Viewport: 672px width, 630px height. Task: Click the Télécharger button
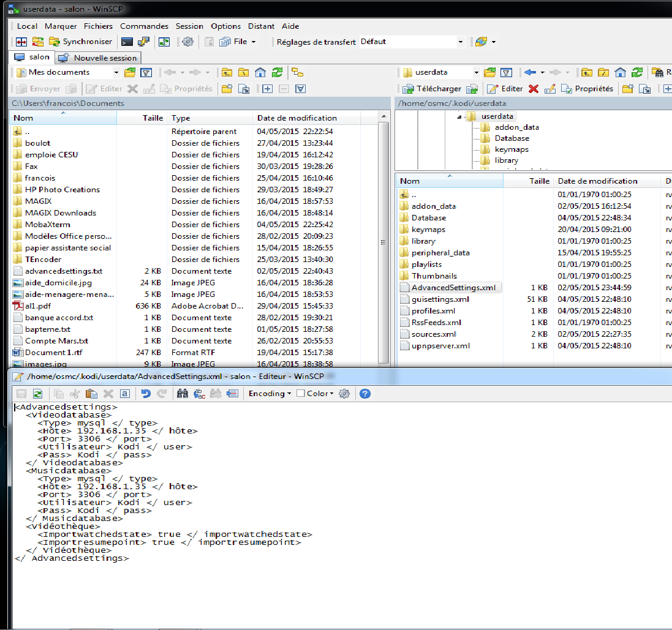(x=432, y=89)
